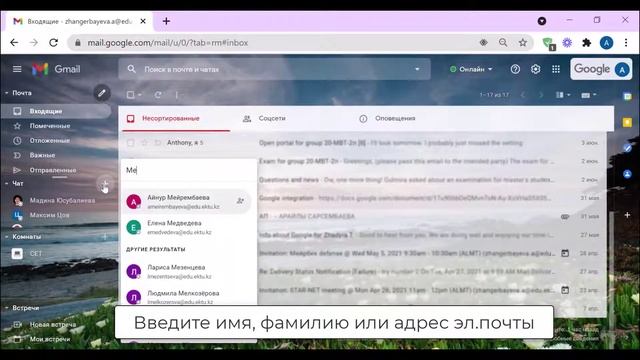Open Gmail support help icon
This screenshot has width=640, height=360.
[x=515, y=69]
